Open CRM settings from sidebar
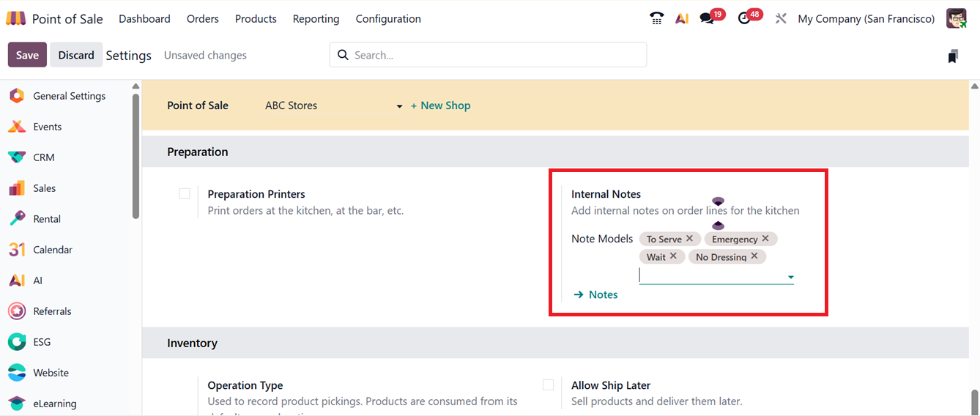980x416 pixels. 43,157
